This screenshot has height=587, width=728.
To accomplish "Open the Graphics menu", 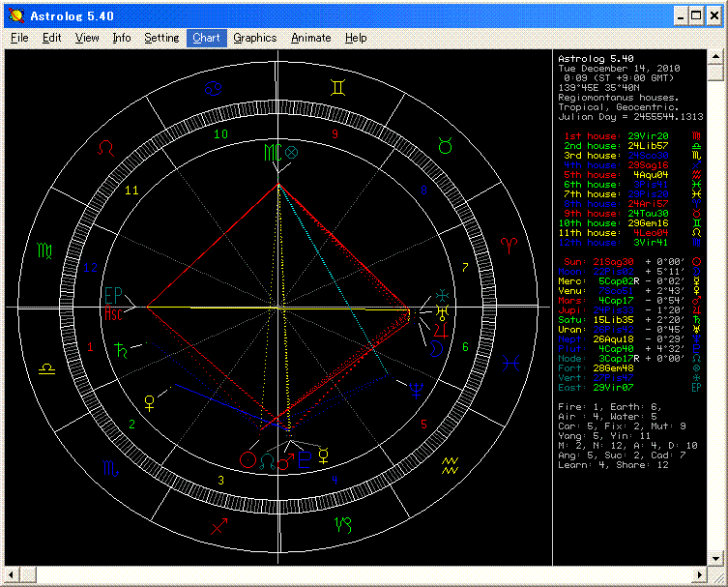I will click(255, 38).
